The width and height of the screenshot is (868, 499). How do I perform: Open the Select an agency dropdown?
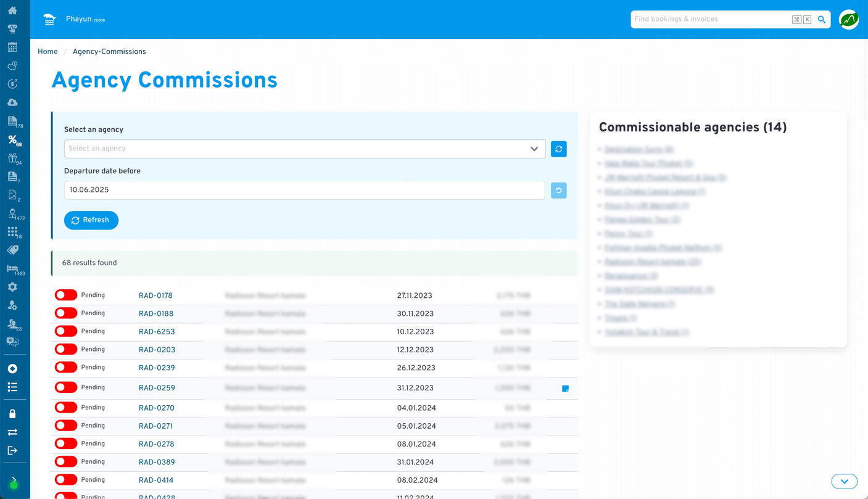coord(305,149)
